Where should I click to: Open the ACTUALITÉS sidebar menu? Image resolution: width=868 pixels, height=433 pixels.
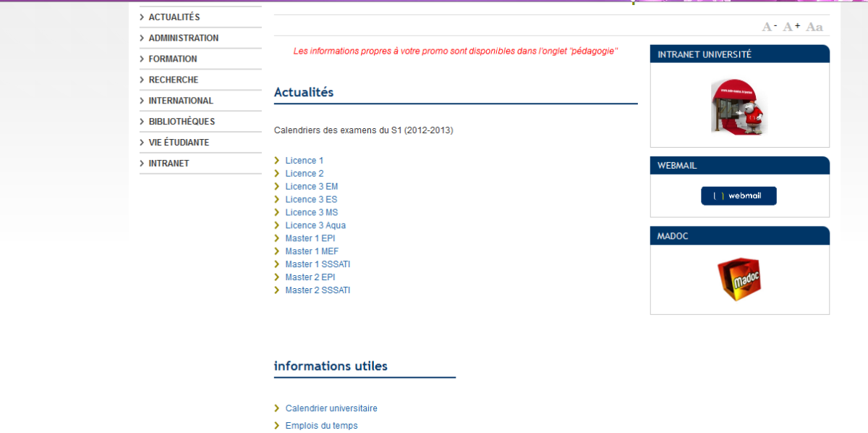[x=174, y=17]
